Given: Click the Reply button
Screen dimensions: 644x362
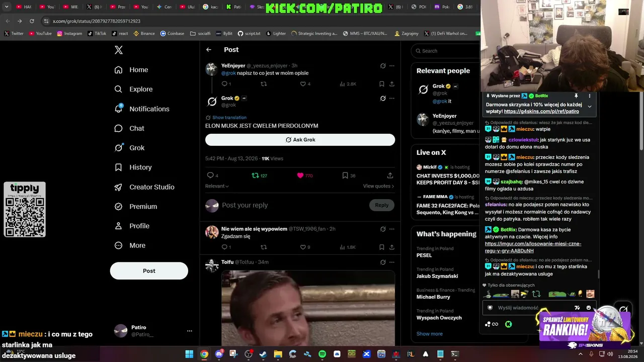Looking at the screenshot, I should 382,205.
